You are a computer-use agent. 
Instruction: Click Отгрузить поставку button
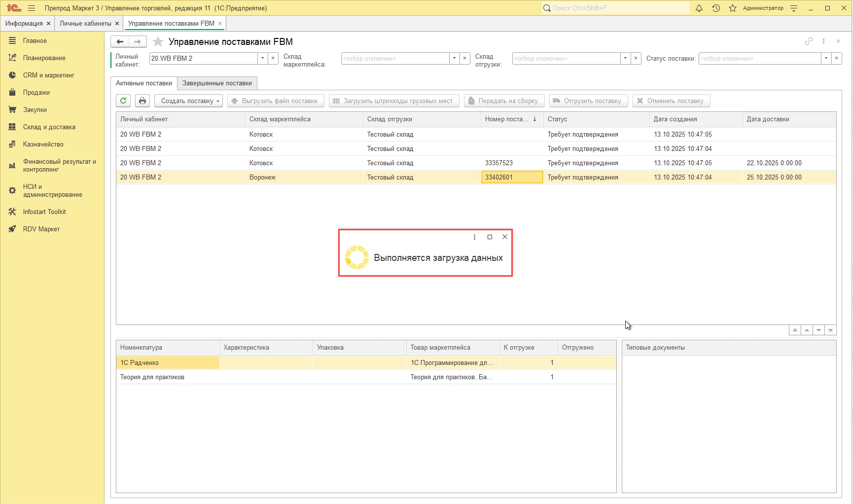(x=589, y=101)
